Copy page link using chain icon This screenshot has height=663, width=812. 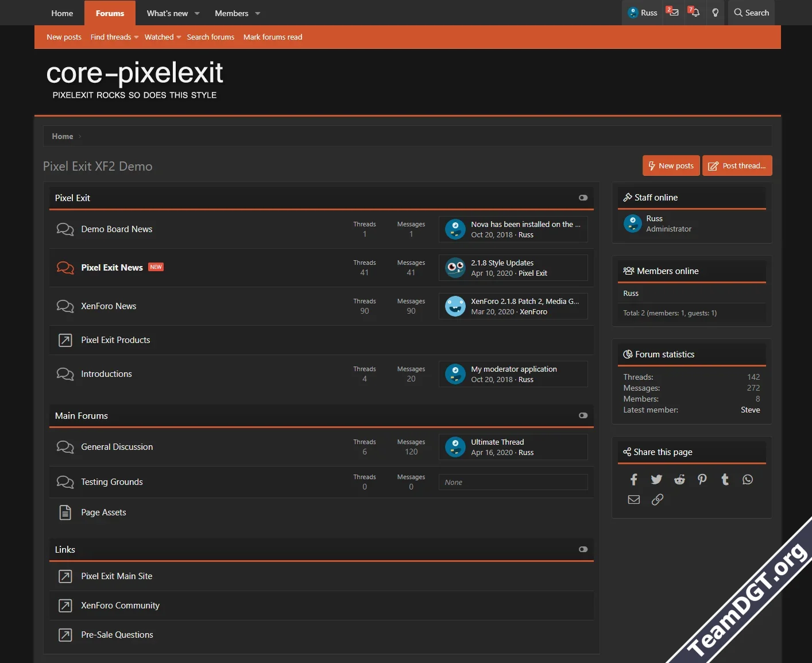[x=657, y=500]
